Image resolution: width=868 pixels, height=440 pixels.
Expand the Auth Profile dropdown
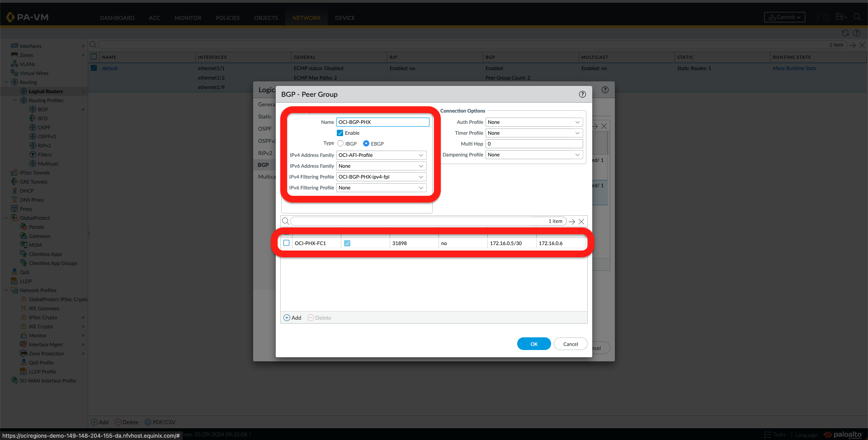pos(533,122)
